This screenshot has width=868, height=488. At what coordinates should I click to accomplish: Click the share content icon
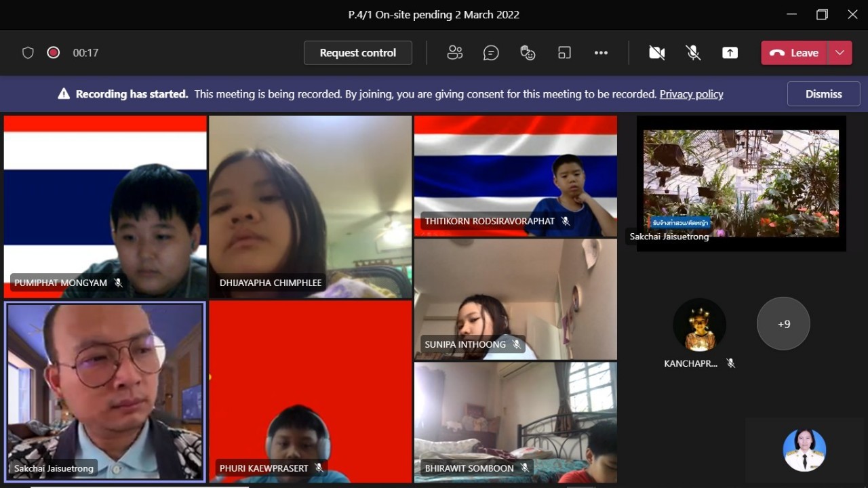pyautogui.click(x=730, y=53)
